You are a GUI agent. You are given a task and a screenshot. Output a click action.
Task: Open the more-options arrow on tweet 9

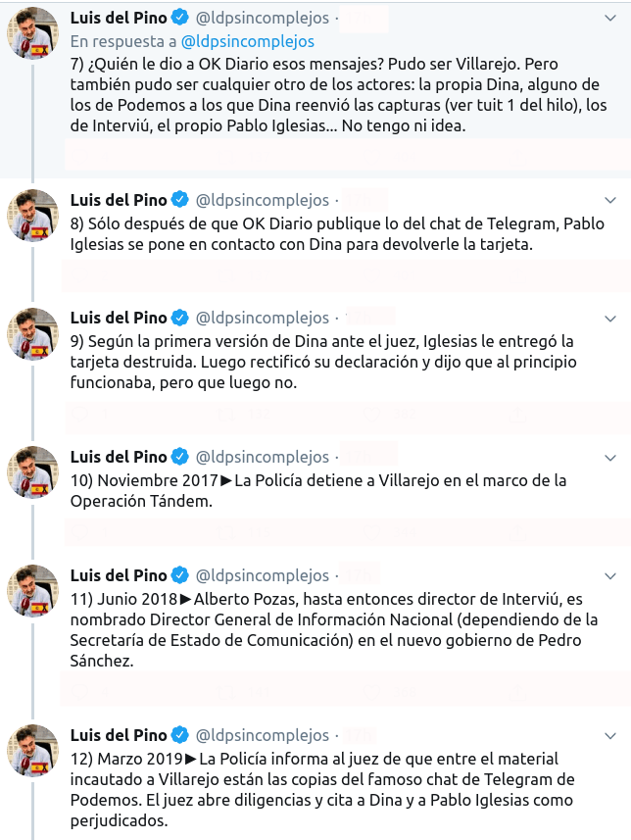[x=611, y=318]
